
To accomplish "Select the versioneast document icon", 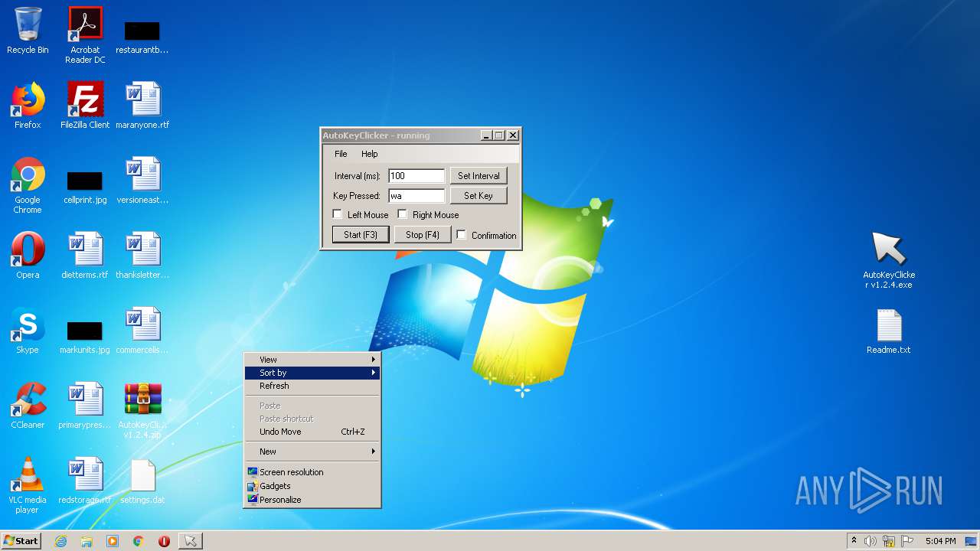I will (142, 181).
